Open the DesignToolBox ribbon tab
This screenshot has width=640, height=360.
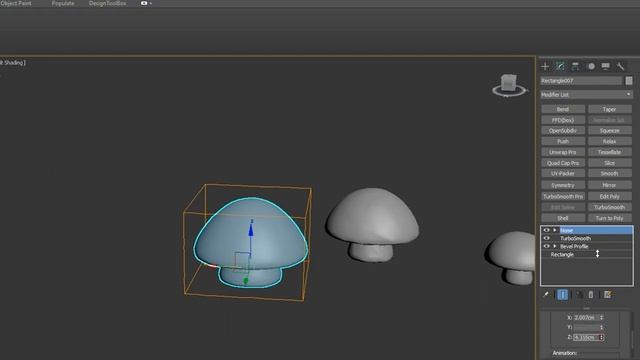[107, 3]
